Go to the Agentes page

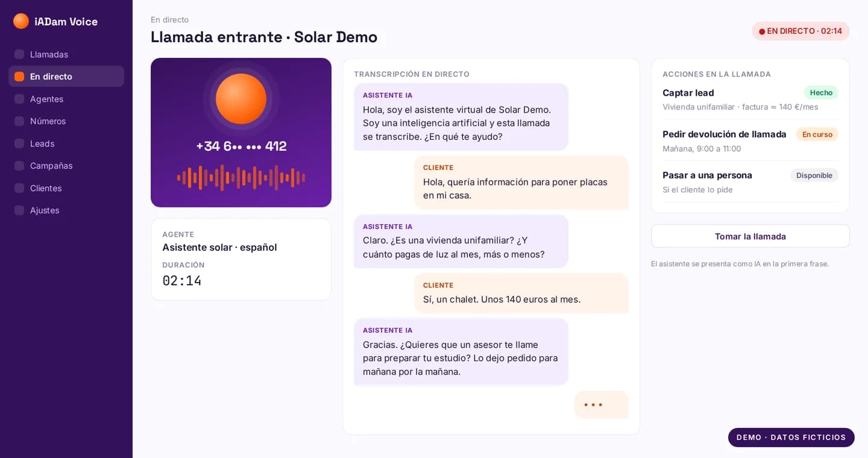[66, 99]
